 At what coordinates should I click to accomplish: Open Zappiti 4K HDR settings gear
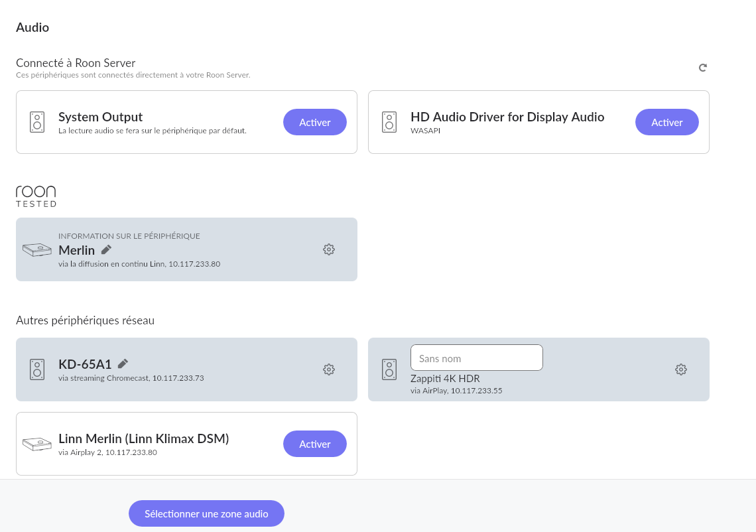pyautogui.click(x=681, y=369)
